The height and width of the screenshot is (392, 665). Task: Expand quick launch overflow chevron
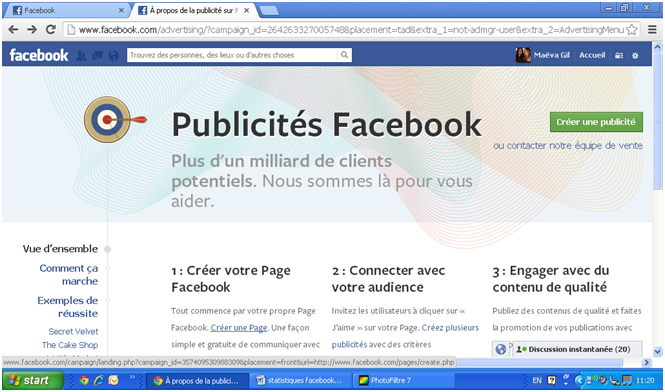pos(132,377)
